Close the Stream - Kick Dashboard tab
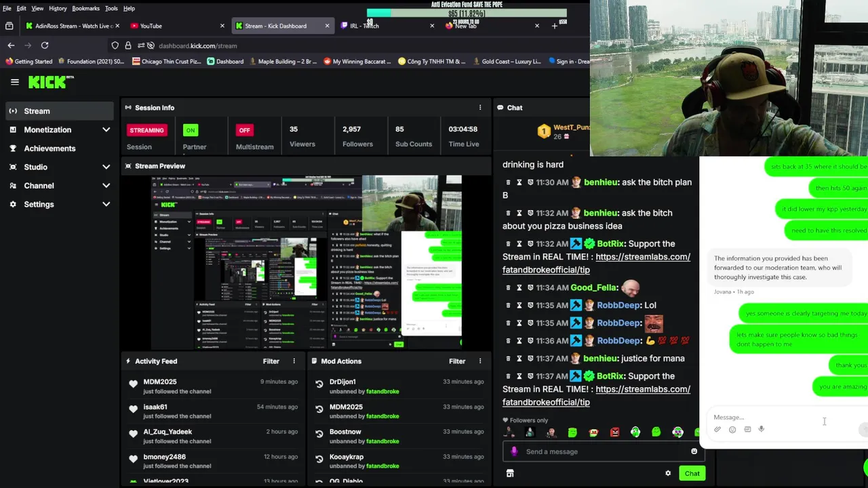Image resolution: width=868 pixels, height=488 pixels. 327,26
